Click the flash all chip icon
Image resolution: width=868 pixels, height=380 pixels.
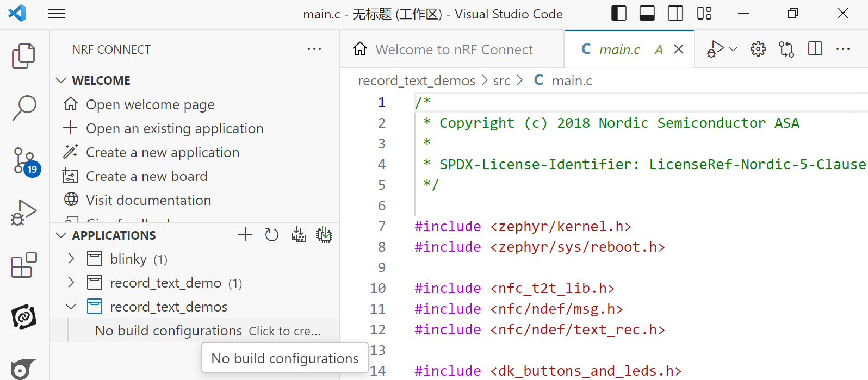[324, 235]
